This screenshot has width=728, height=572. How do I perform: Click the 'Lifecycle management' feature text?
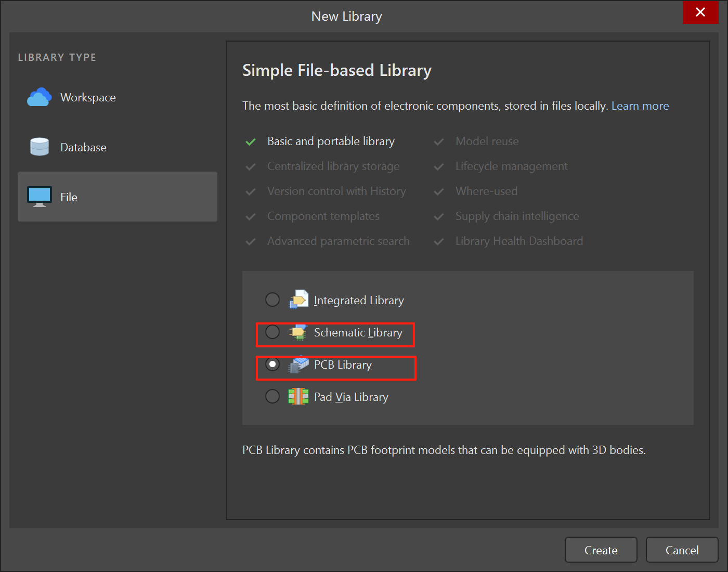click(512, 166)
